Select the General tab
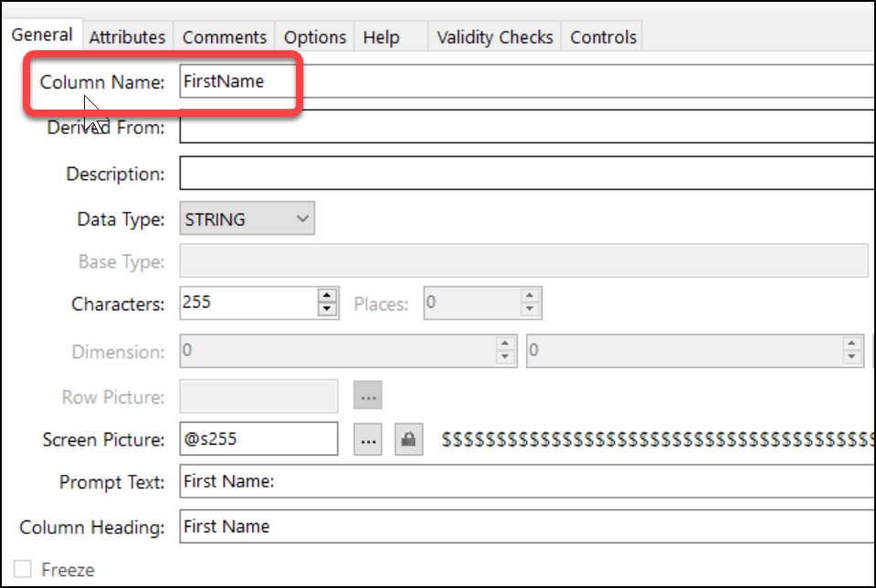The image size is (876, 588). pyautogui.click(x=42, y=36)
